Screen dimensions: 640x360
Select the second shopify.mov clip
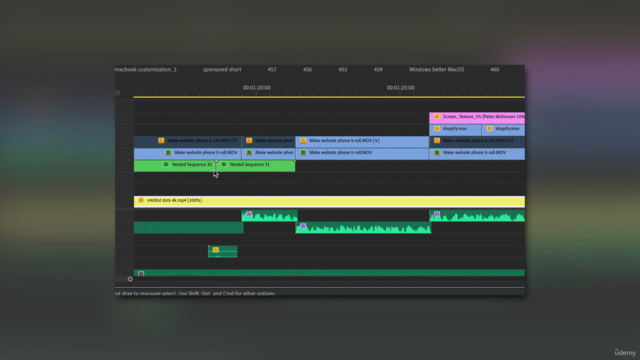click(503, 130)
